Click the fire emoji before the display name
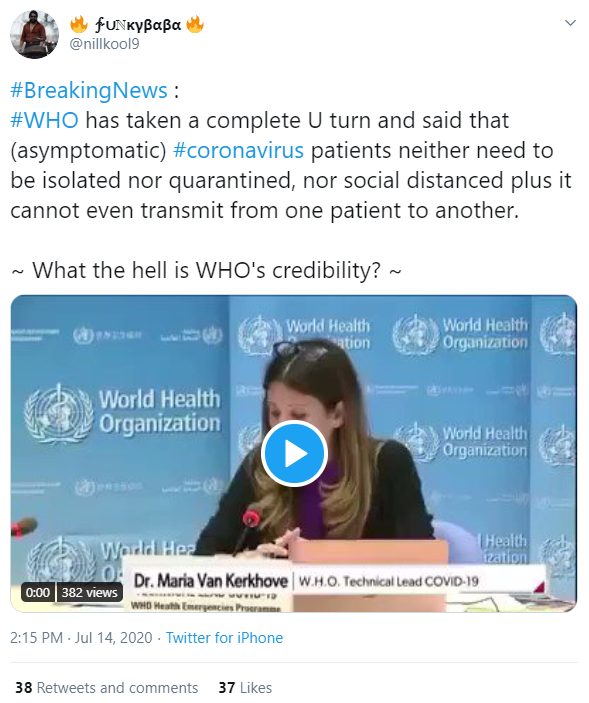The image size is (589, 703). pyautogui.click(x=79, y=24)
